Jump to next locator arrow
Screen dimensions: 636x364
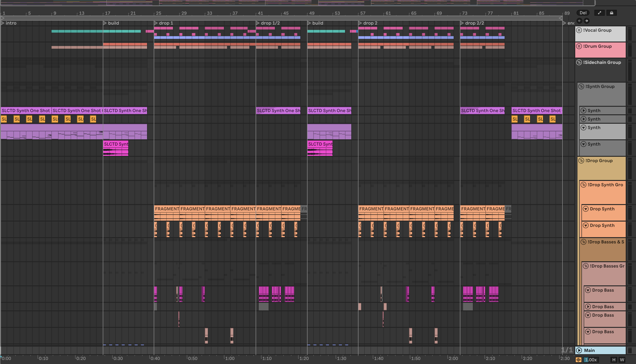tap(586, 21)
